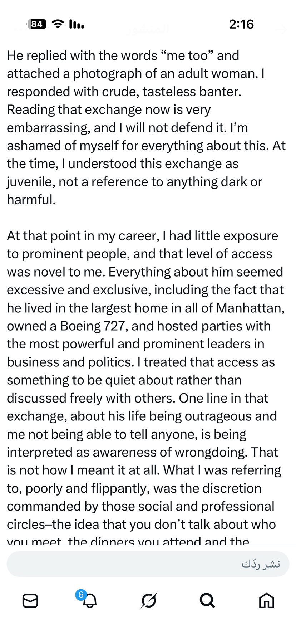Tap the Search magnifier icon
The image size is (296, 644).
pyautogui.click(x=207, y=601)
